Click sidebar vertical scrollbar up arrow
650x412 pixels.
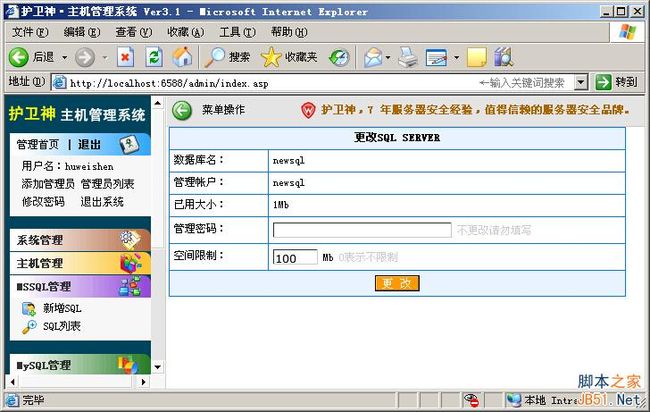(158, 102)
